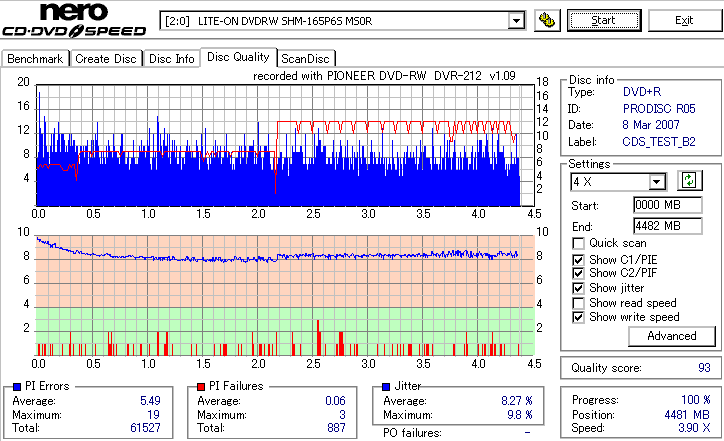Click the red PI Failures legend square
Screen dimensions: 724x441
pyautogui.click(x=201, y=387)
